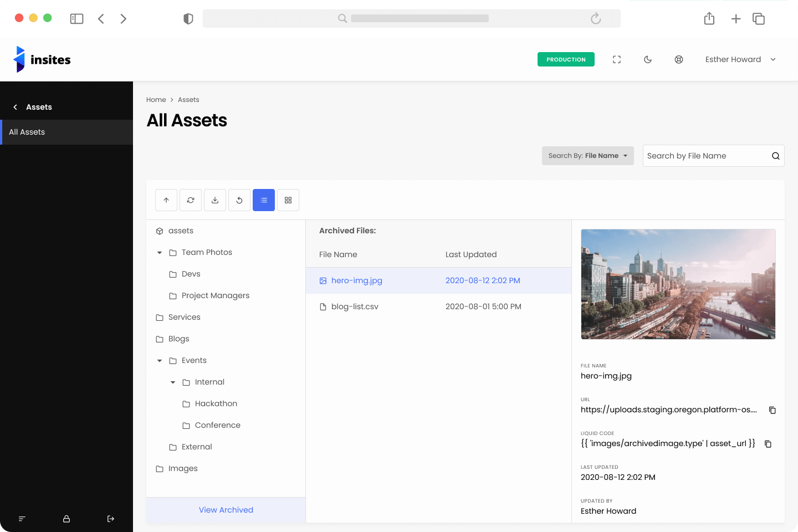Collapse the Team Photos folder
This screenshot has height=532, width=798.
pos(160,252)
